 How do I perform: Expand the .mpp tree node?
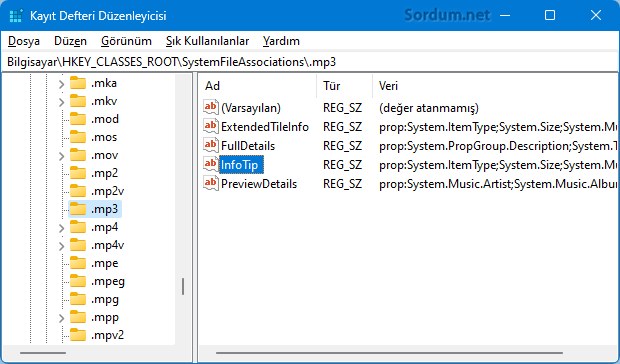coord(61,318)
